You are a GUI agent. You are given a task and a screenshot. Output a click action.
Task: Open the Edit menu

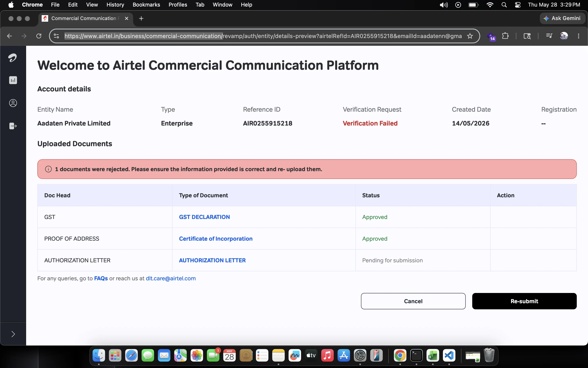73,5
